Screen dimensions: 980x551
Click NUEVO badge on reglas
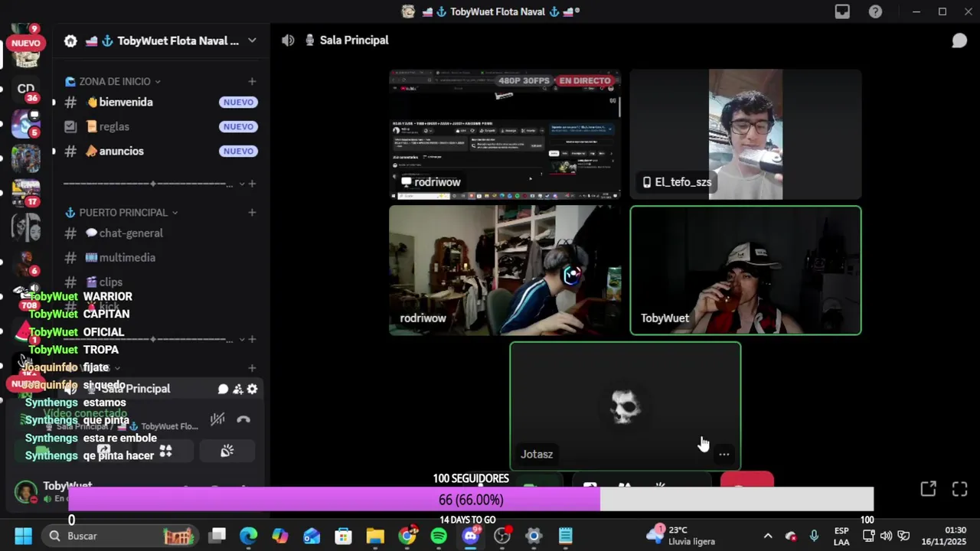coord(238,126)
